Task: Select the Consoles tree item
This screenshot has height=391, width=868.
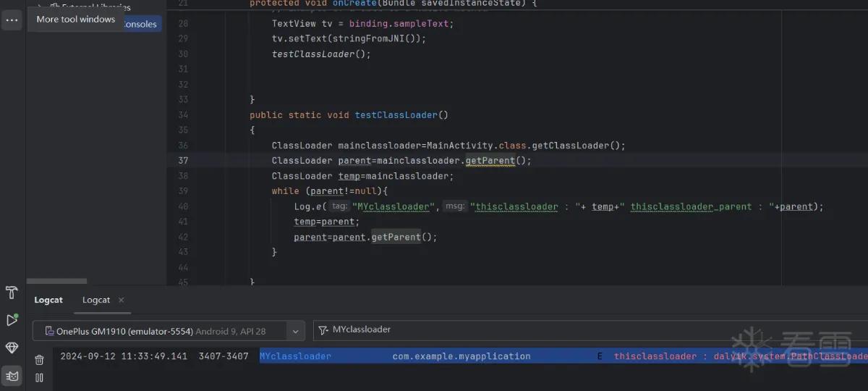Action: [x=141, y=24]
